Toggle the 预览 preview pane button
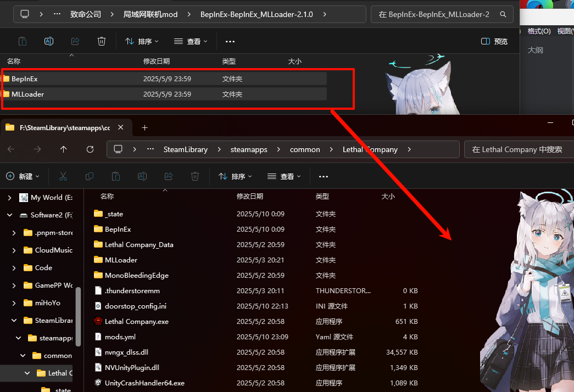The height and width of the screenshot is (392, 574). (x=494, y=41)
